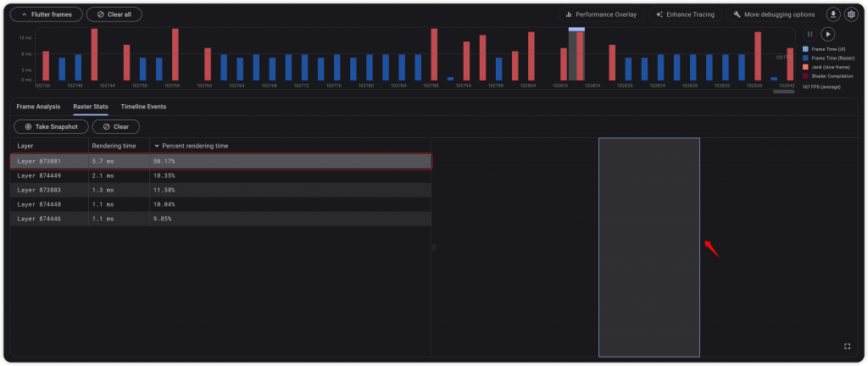Switch to the Frame Analysis tab
Viewport: 868px width, 366px height.
[38, 106]
